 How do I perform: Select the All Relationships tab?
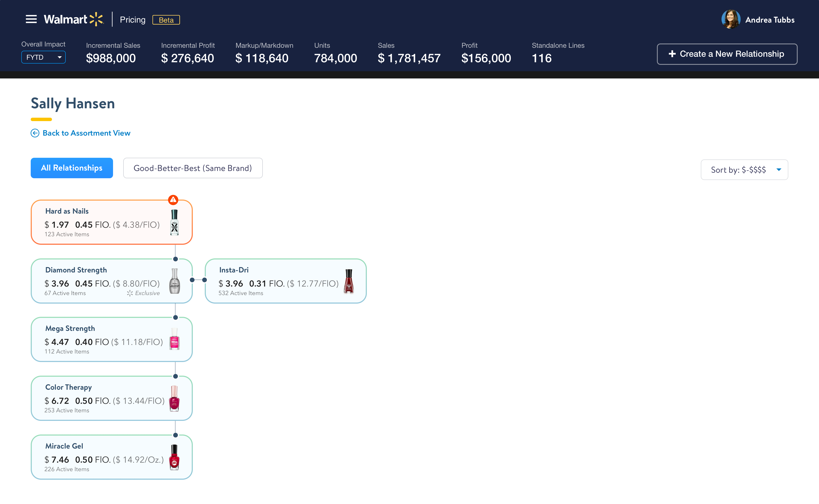pyautogui.click(x=72, y=168)
